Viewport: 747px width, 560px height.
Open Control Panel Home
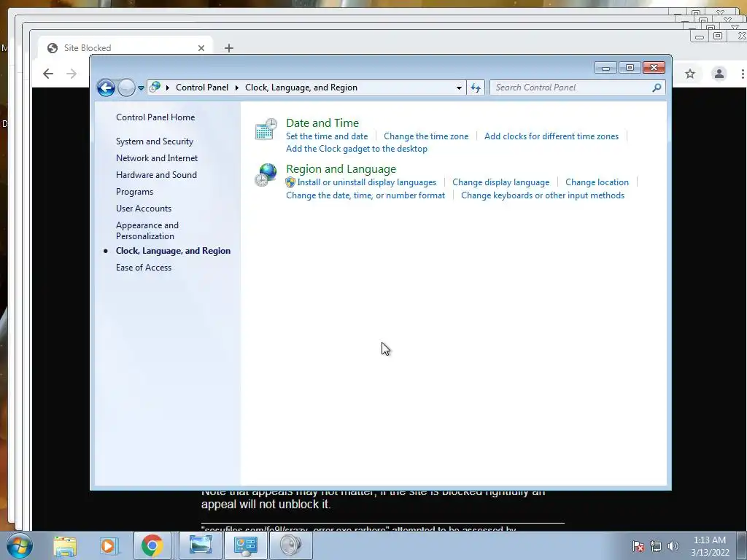155,117
